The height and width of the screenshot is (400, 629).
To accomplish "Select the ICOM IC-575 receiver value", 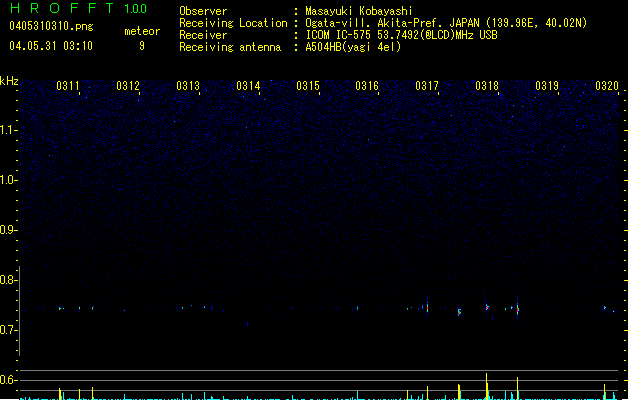I will [x=402, y=35].
